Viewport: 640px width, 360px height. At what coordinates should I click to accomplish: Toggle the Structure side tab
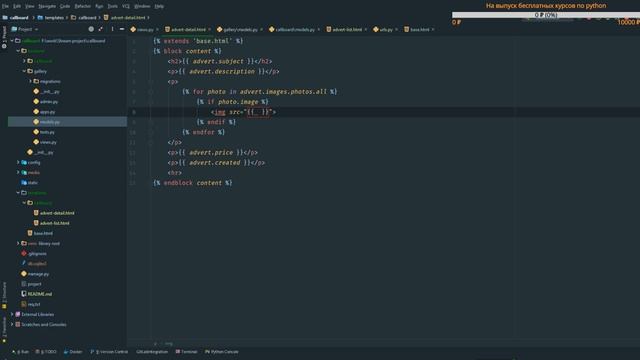click(4, 295)
